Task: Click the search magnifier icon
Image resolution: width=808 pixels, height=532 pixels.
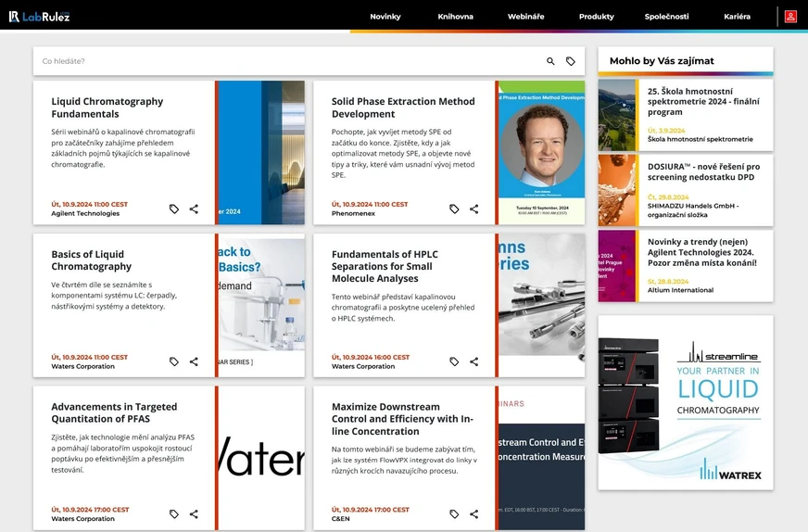Action: point(550,61)
